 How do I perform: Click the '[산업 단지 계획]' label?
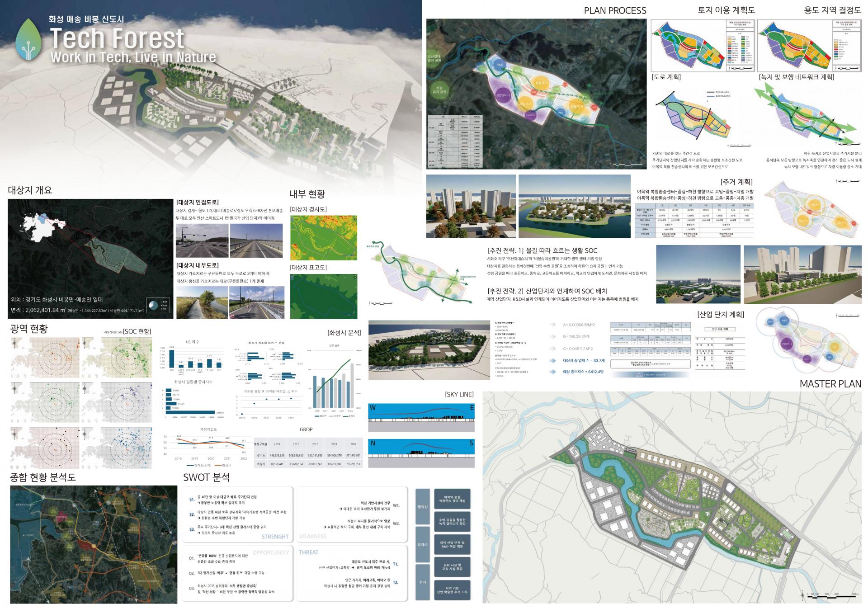click(x=721, y=314)
